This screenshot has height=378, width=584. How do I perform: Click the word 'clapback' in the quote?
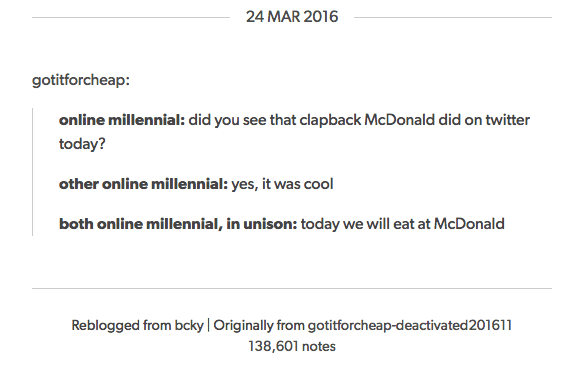pyautogui.click(x=330, y=120)
